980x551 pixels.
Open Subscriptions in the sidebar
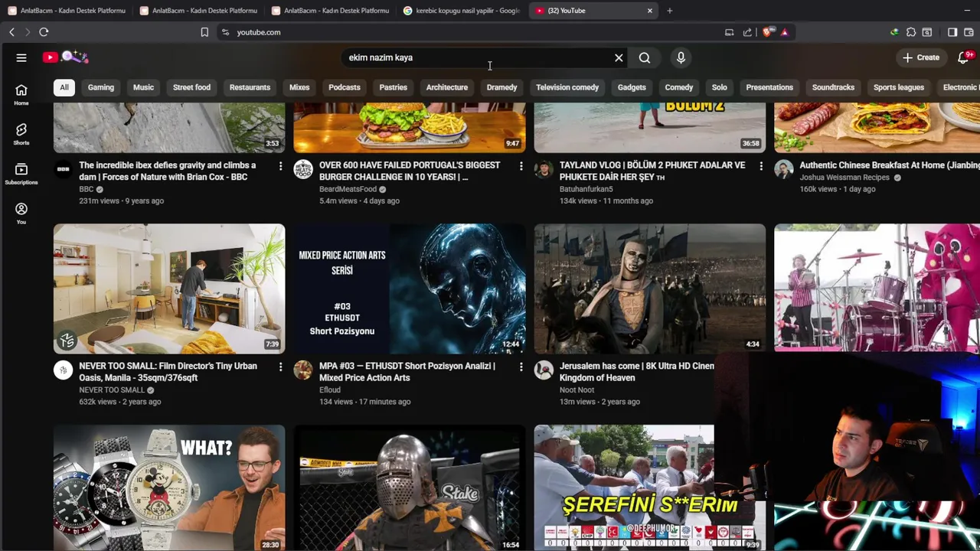click(21, 174)
